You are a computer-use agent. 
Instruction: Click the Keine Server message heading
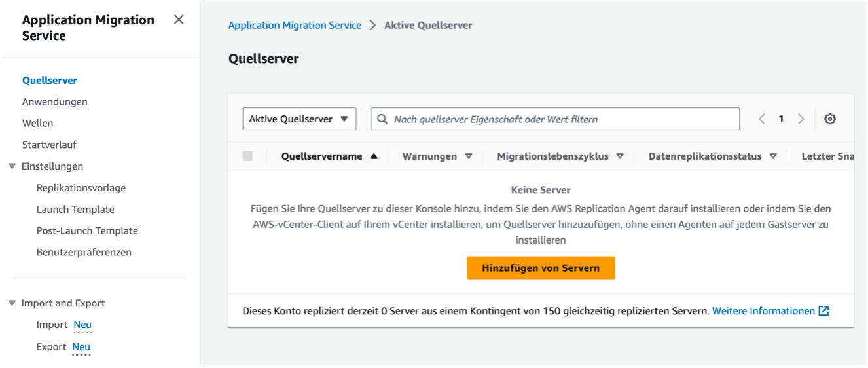click(541, 190)
